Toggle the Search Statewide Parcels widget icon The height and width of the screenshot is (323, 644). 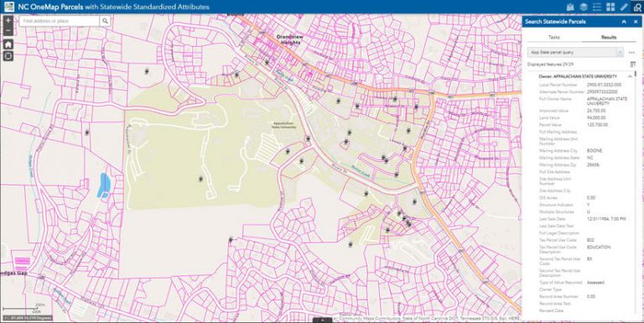[637, 8]
